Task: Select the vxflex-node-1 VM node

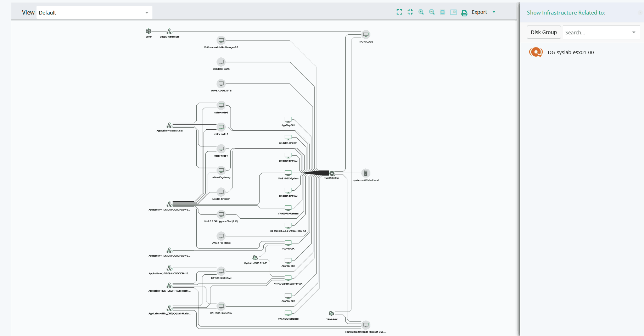Action: click(x=221, y=149)
